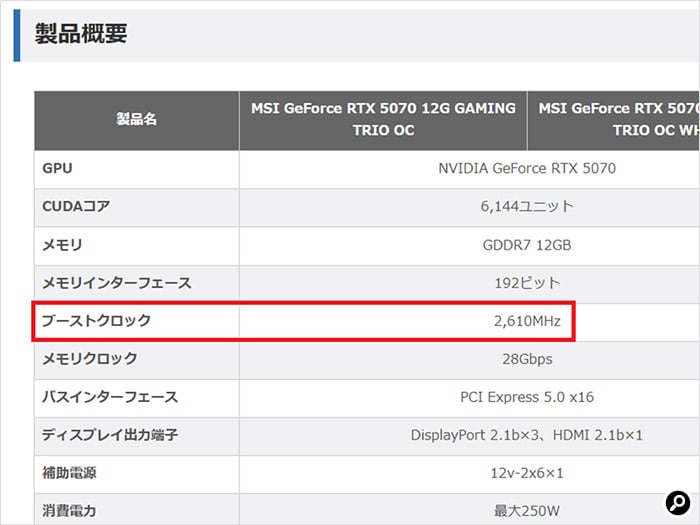700x525 pixels.
Task: Click the partially visible second product column header
Action: point(613,120)
